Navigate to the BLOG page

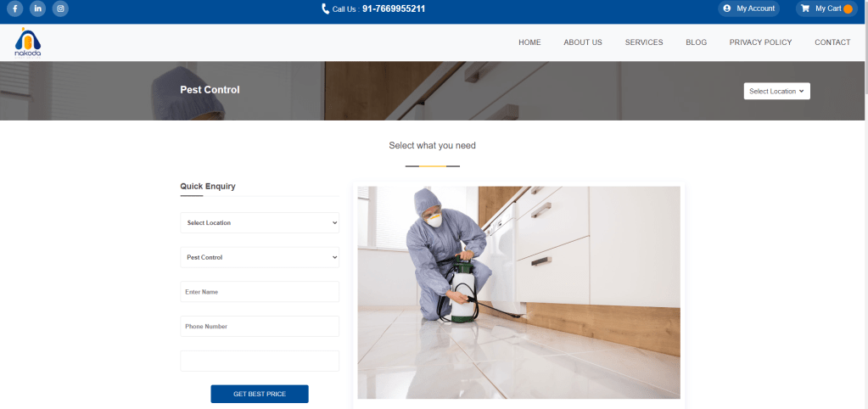[696, 42]
